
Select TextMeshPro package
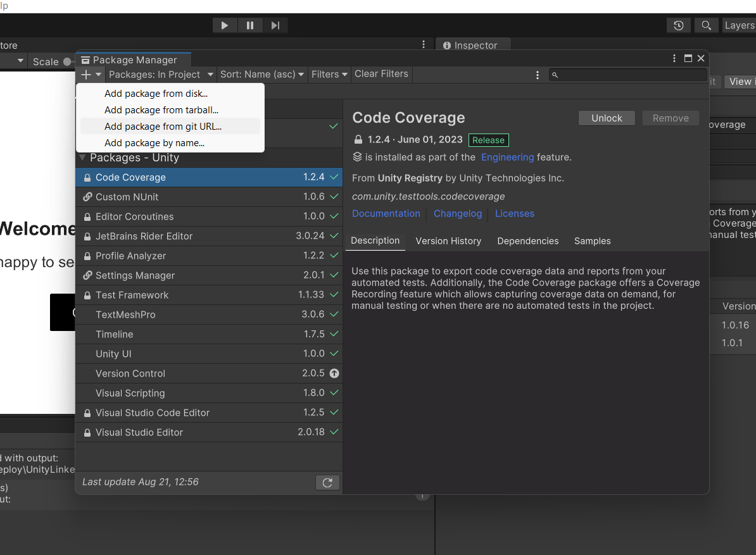[209, 315]
